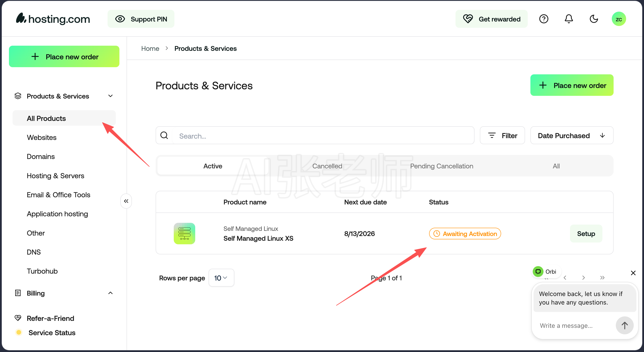The image size is (644, 352).
Task: Go to Home breadcrumb
Action: (x=150, y=49)
